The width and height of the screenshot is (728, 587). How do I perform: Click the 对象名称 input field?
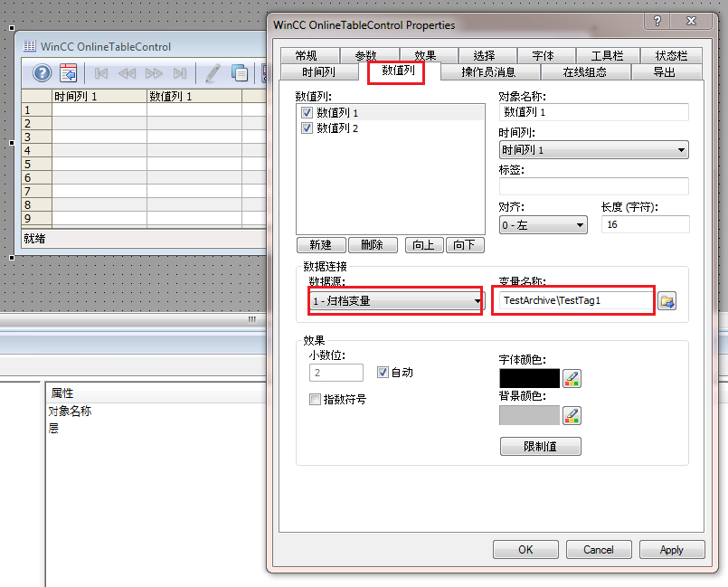(x=594, y=112)
